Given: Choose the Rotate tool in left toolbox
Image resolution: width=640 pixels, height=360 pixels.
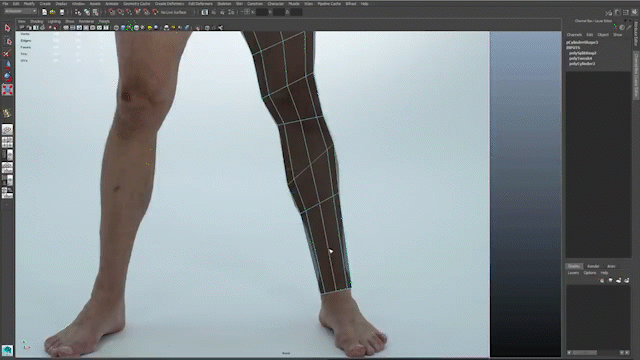Looking at the screenshot, I should (x=7, y=77).
